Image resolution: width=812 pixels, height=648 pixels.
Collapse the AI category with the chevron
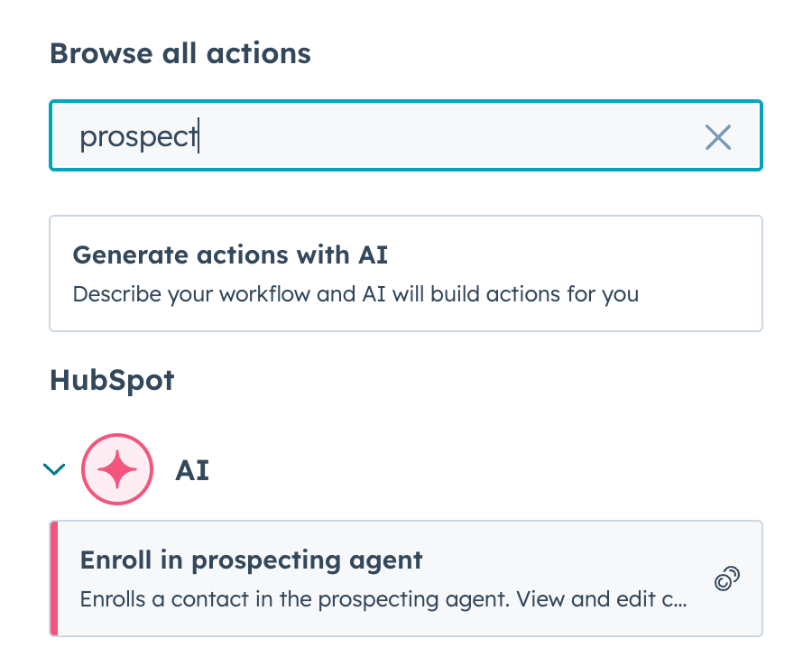[55, 469]
